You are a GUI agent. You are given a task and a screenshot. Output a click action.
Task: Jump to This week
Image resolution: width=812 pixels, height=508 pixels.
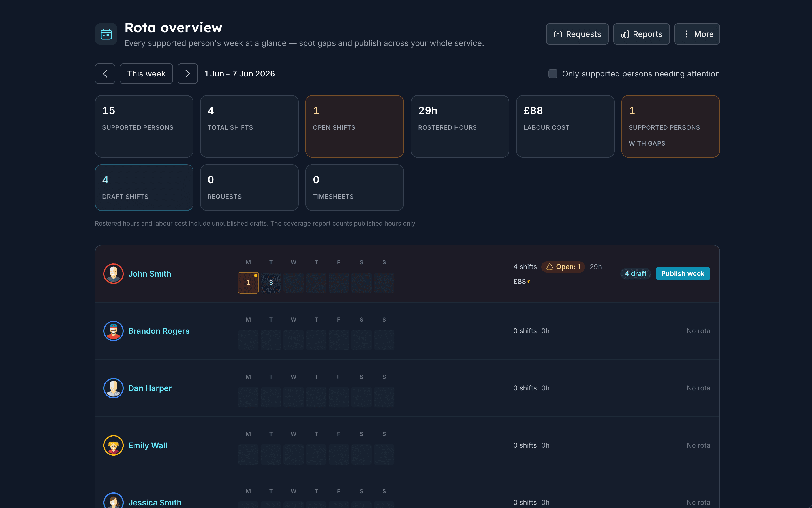tap(146, 74)
